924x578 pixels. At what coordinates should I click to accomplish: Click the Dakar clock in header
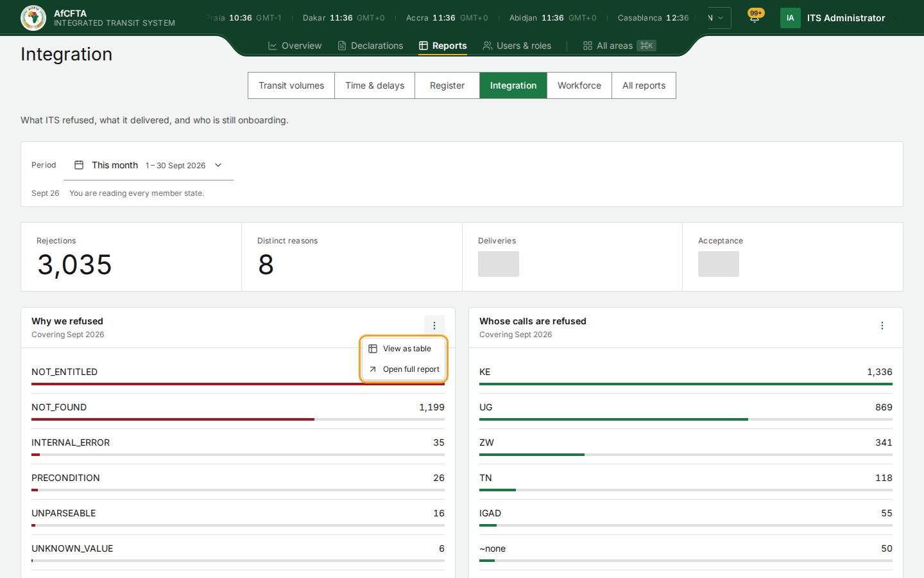[344, 18]
